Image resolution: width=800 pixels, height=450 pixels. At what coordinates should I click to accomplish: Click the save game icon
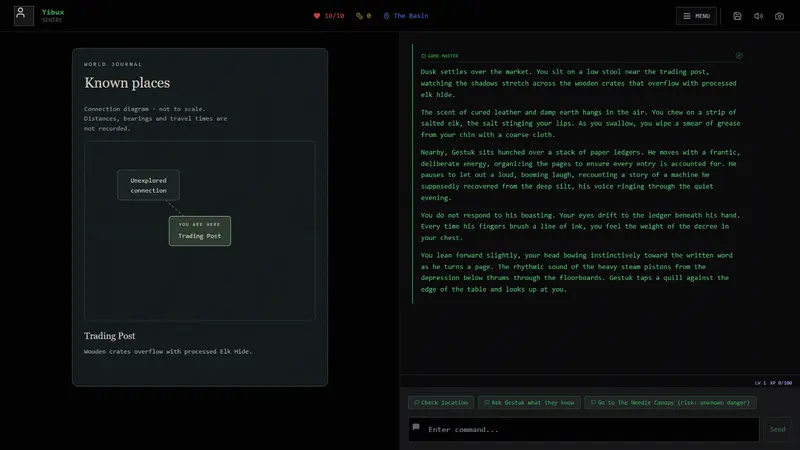pyautogui.click(x=737, y=16)
